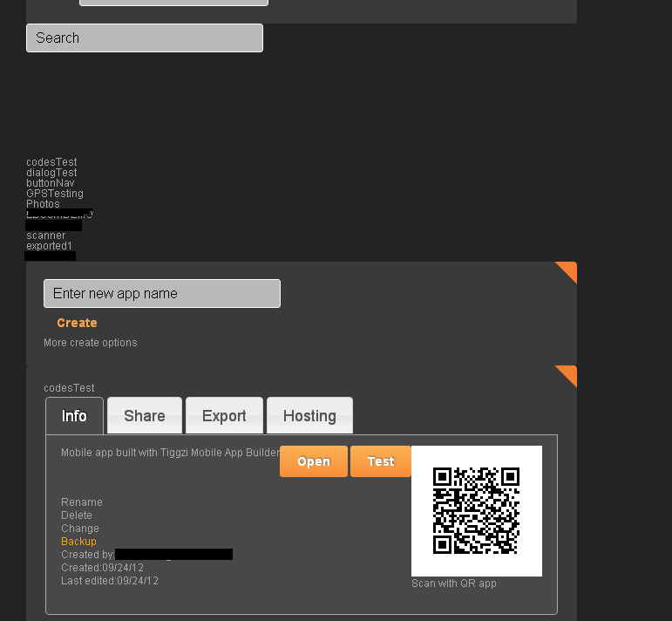Expand More create options
This screenshot has width=672, height=621.
tap(91, 343)
